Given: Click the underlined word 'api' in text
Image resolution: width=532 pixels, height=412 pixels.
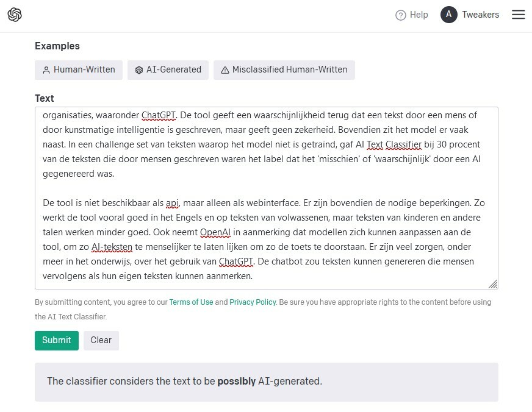Looking at the screenshot, I should pyautogui.click(x=172, y=204).
